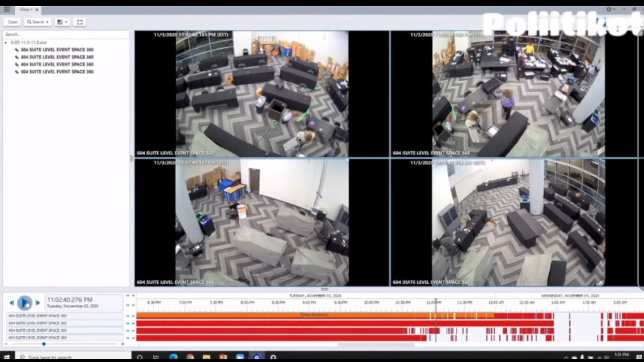Screen dimensions: 644x362
Task: Open the Search dropdown in the toolbar
Action: coord(38,22)
